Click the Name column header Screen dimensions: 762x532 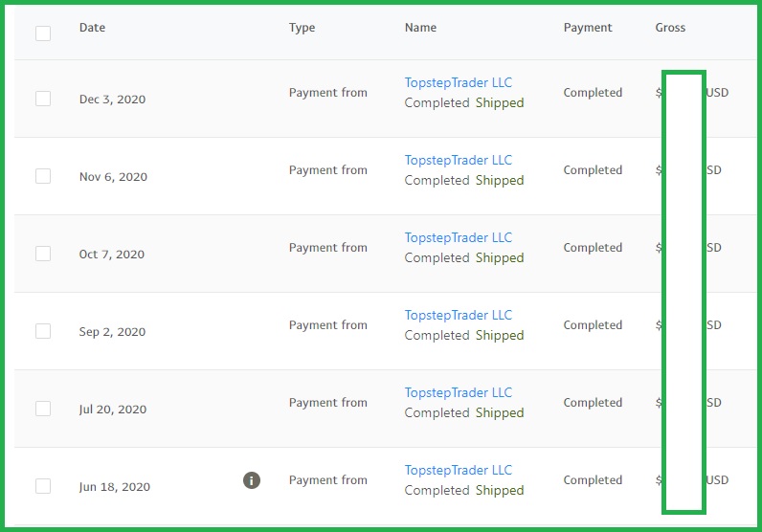[420, 28]
